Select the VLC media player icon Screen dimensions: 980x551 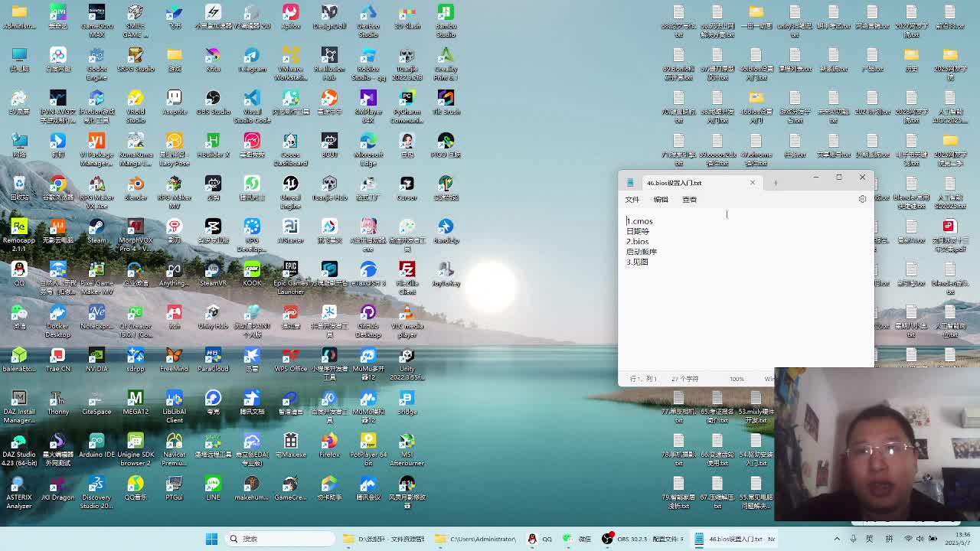coord(407,313)
